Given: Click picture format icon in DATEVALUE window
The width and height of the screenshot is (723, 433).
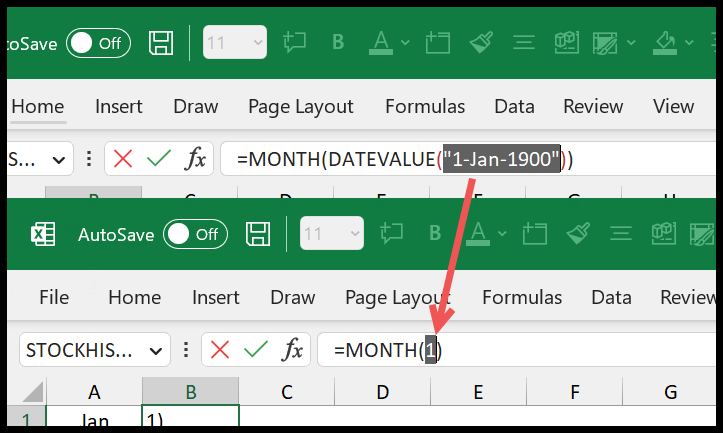Looking at the screenshot, I should pos(605,43).
